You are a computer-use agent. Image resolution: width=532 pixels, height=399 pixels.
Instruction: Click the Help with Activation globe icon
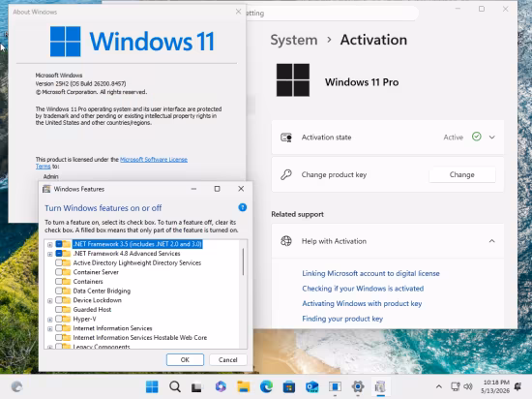pyautogui.click(x=286, y=241)
